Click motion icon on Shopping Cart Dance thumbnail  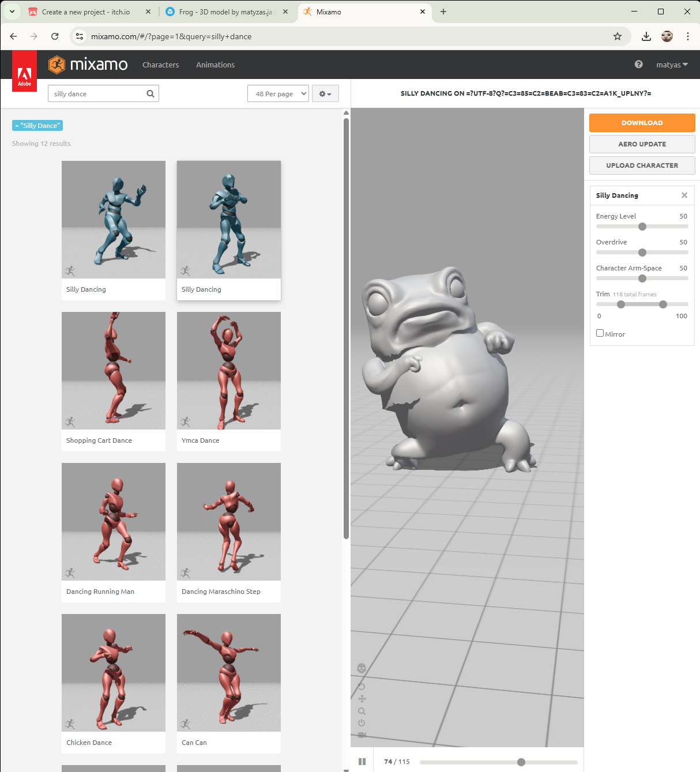click(70, 422)
